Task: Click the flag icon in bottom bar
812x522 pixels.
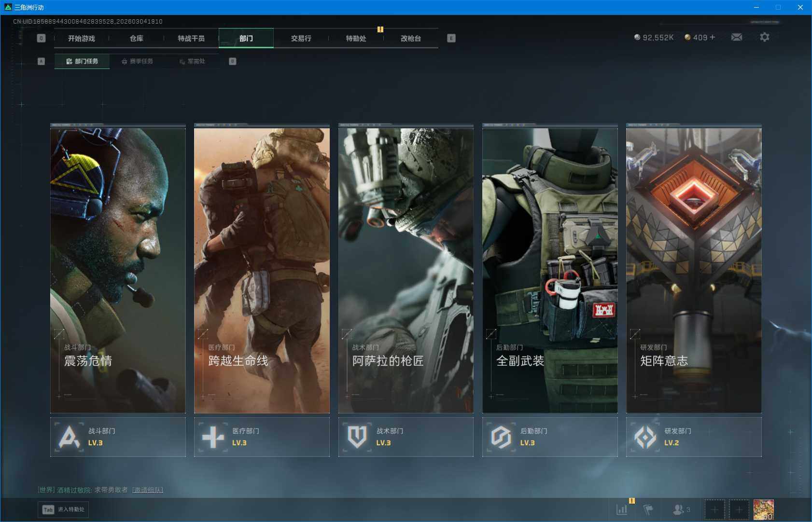Action: pyautogui.click(x=648, y=509)
